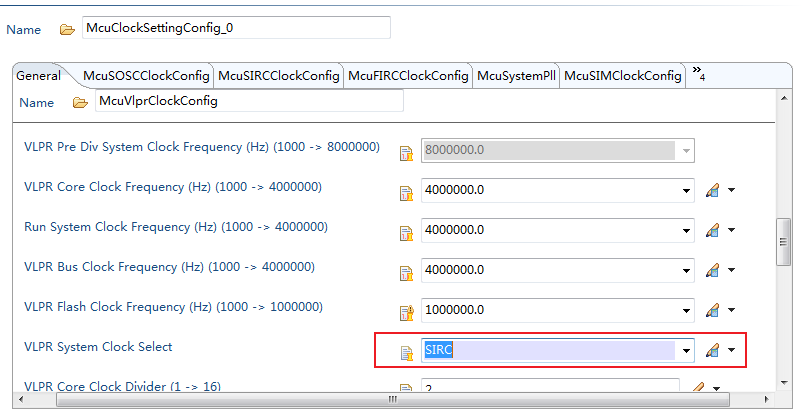The width and height of the screenshot is (805, 419).
Task: Click the VLPR Flash Clock Frequency label
Action: tap(174, 307)
